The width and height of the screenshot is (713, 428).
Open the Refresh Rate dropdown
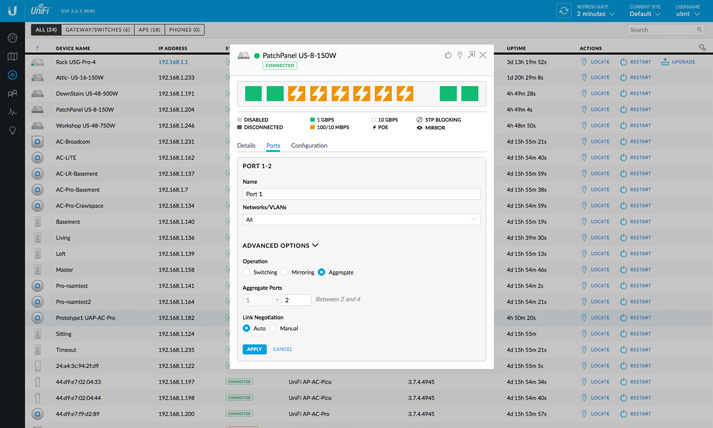pyautogui.click(x=596, y=14)
